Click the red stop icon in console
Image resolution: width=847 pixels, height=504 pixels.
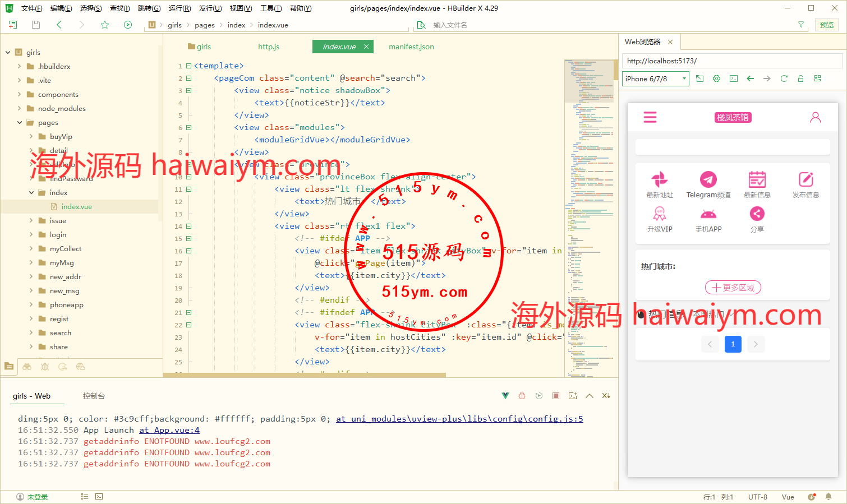click(x=556, y=396)
